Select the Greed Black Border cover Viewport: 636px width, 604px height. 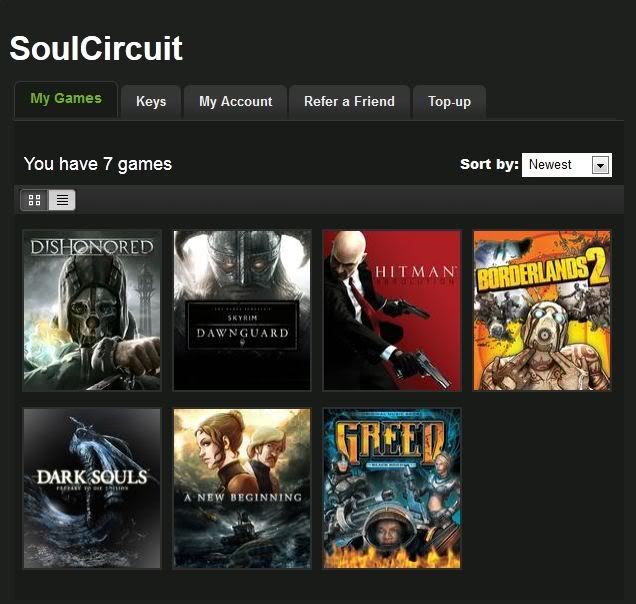(392, 488)
